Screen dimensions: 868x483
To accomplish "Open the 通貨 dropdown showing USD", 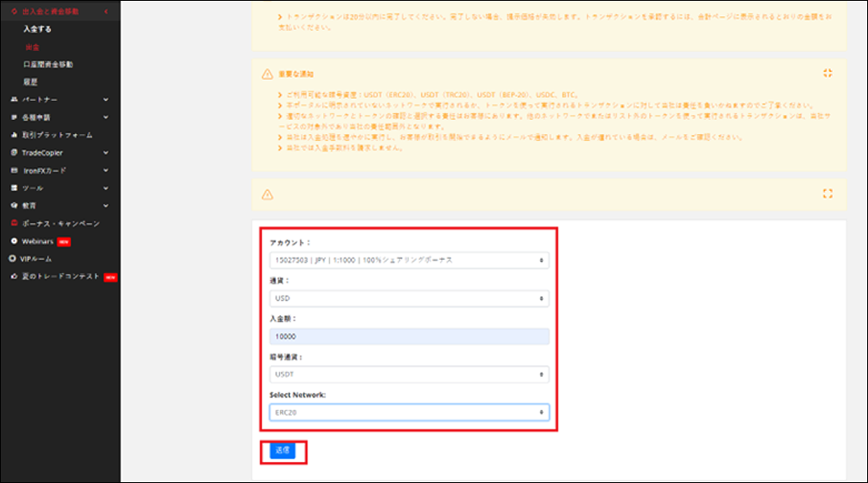I will pyautogui.click(x=408, y=299).
